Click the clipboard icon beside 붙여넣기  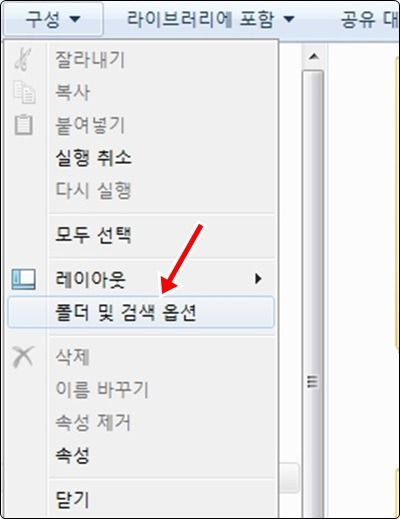point(24,125)
